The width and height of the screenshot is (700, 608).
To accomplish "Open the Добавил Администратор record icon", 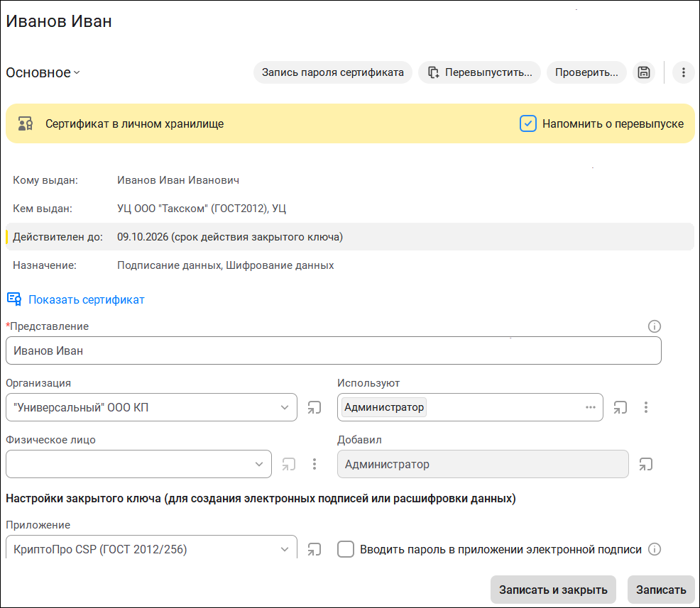I will click(x=645, y=464).
